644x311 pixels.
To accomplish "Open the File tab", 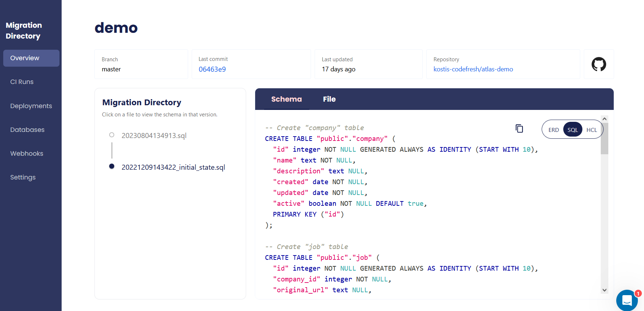I will [x=329, y=99].
